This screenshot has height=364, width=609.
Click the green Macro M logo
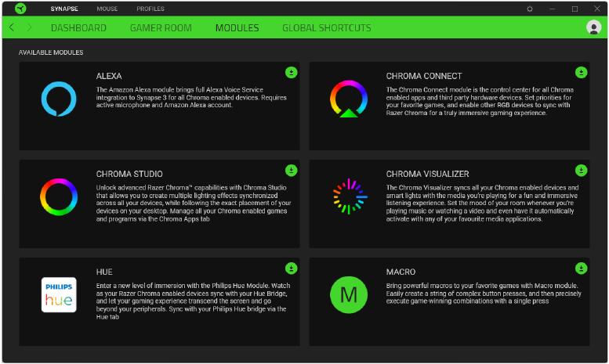click(x=348, y=295)
